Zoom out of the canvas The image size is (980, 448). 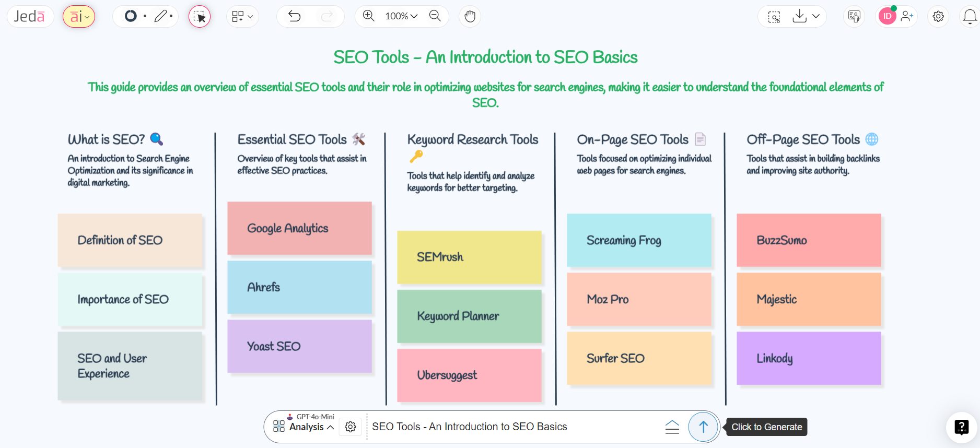[x=435, y=16]
